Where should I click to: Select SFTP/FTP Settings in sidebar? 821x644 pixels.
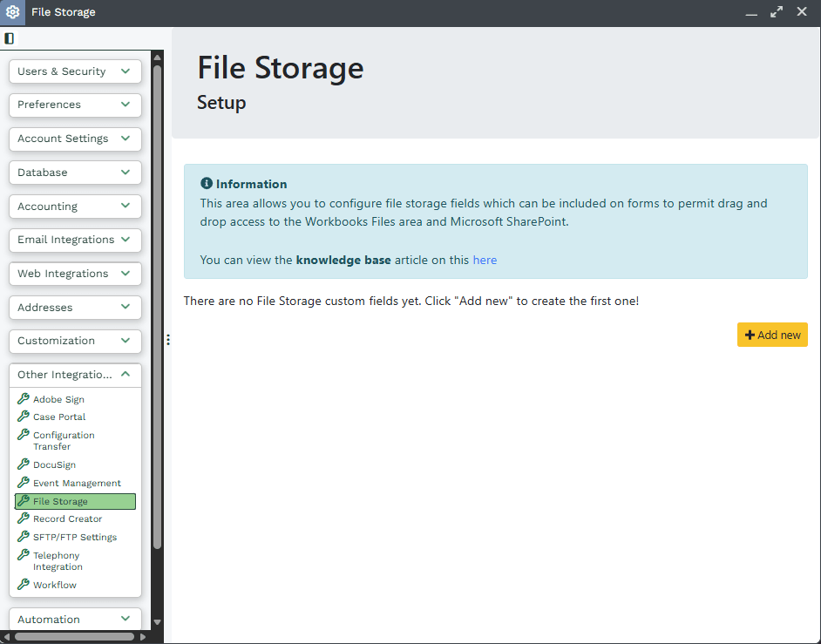(x=74, y=537)
